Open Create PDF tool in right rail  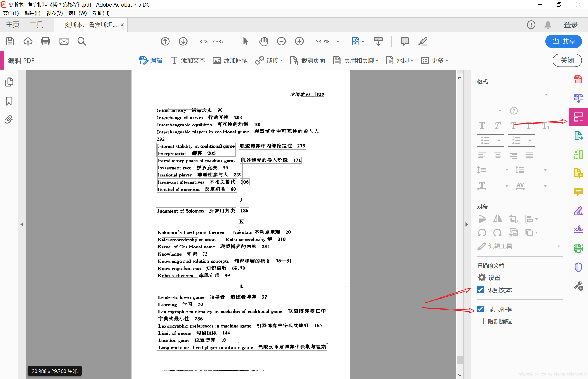[x=578, y=79]
